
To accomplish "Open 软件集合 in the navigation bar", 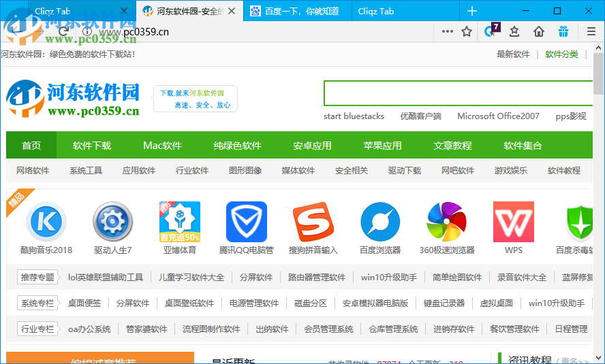I will point(523,145).
